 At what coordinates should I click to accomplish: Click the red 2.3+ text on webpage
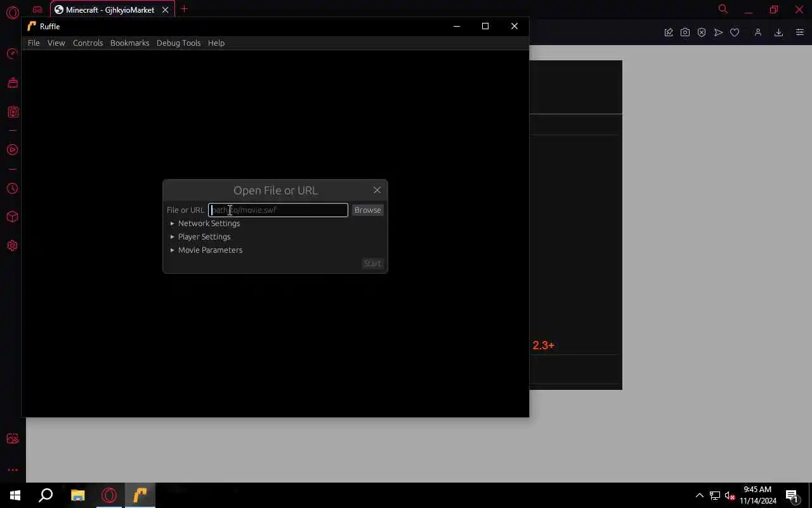544,345
